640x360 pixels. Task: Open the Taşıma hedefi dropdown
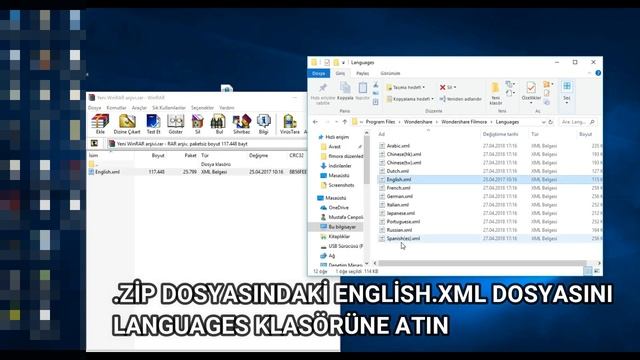tap(405, 87)
